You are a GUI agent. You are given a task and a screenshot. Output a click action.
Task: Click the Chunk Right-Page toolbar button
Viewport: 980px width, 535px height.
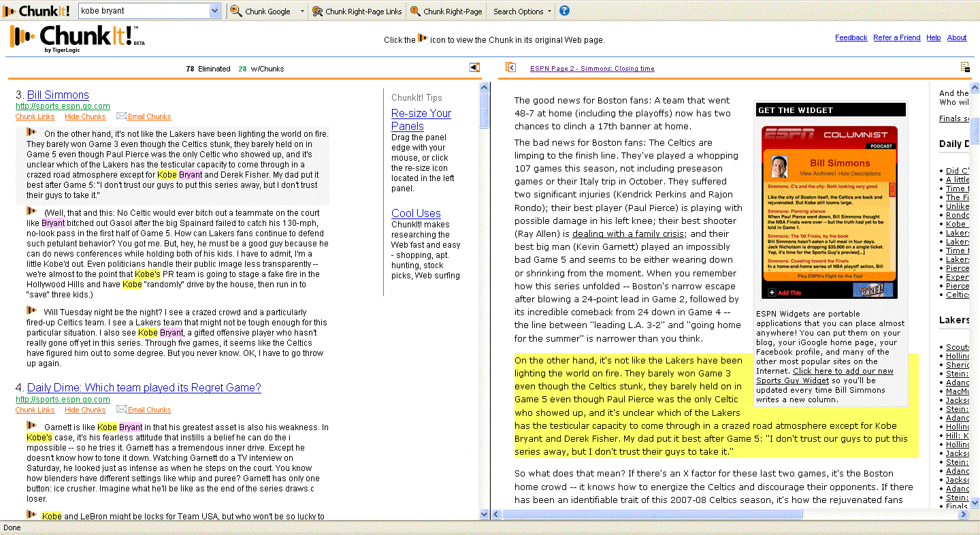(446, 11)
